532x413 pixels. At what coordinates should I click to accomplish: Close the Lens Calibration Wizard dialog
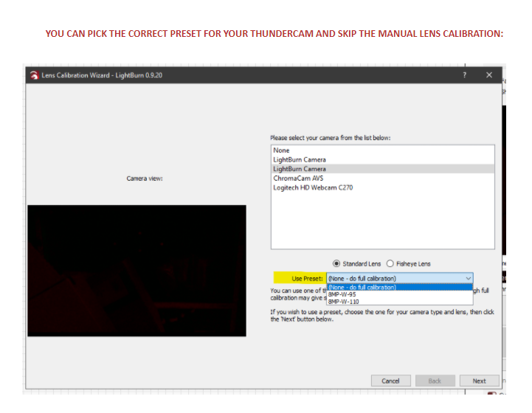[x=489, y=75]
